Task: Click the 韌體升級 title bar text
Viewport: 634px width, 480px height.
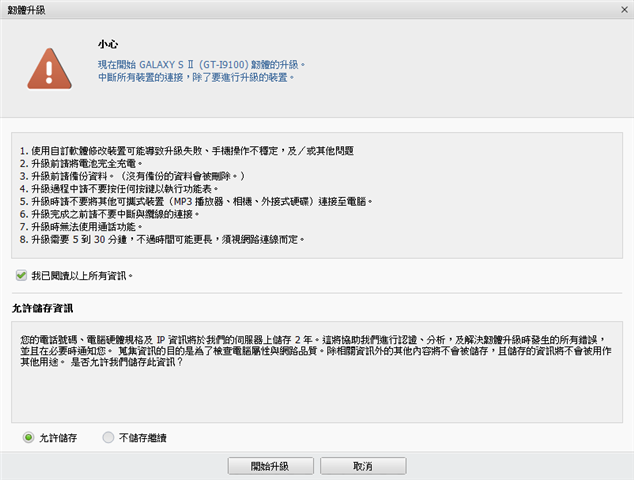Action: click(26, 10)
